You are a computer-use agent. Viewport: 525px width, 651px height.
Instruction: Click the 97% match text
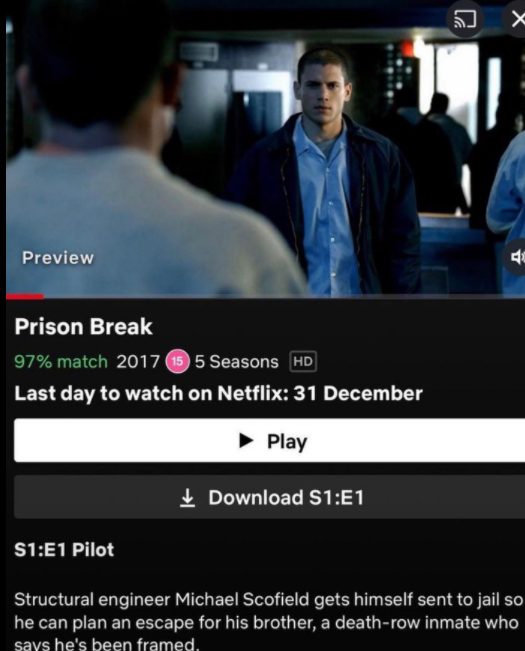click(x=61, y=362)
